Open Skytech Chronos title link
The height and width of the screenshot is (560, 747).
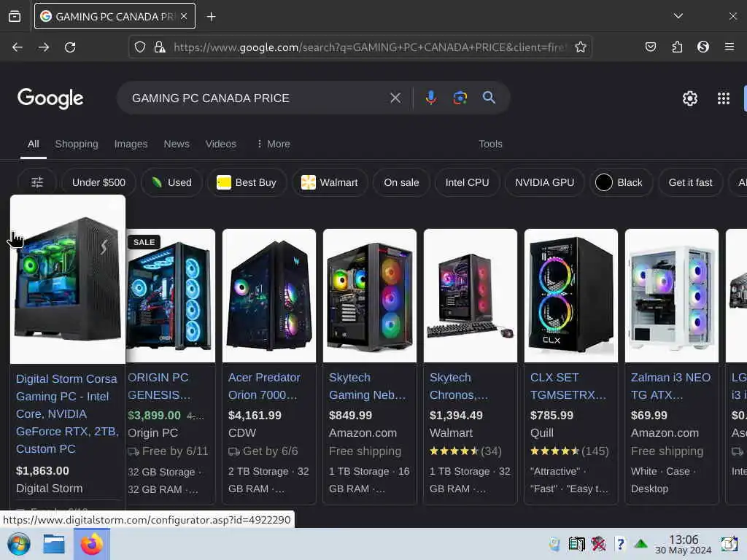(459, 386)
